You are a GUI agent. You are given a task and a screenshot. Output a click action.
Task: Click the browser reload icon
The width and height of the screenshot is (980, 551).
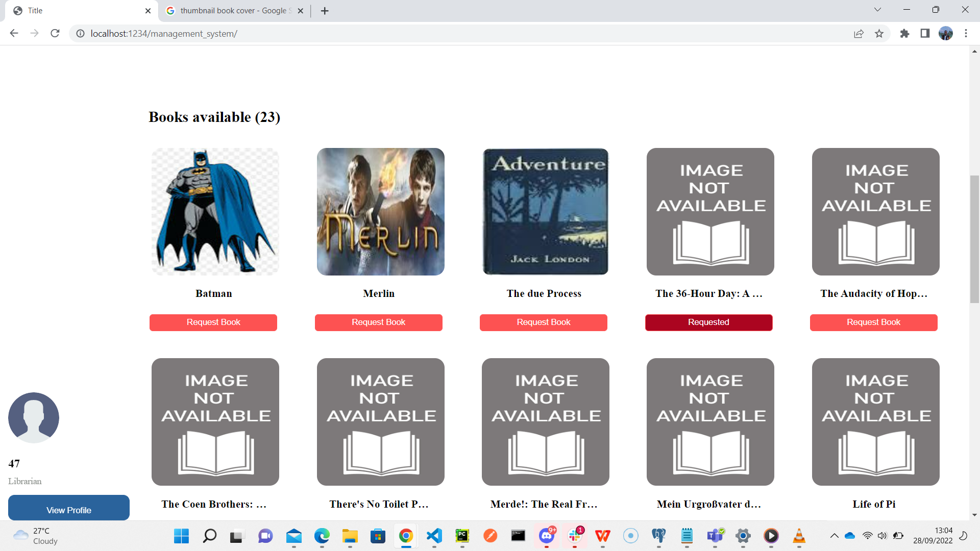coord(55,34)
